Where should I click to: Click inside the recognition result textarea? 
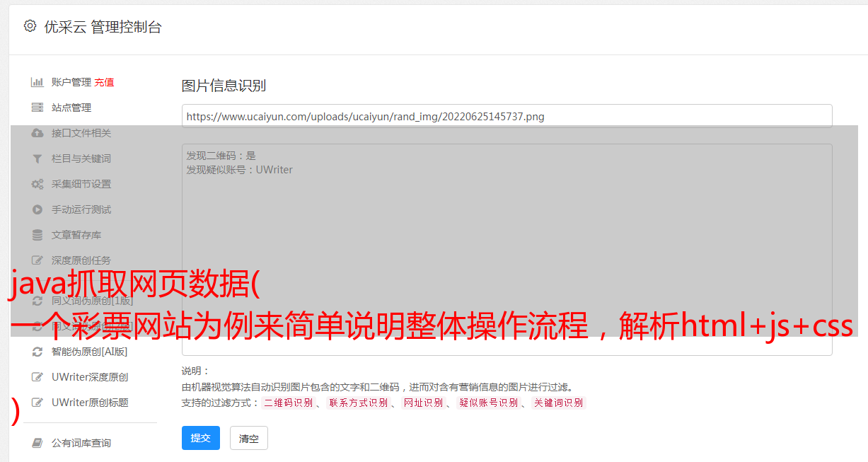pyautogui.click(x=507, y=249)
